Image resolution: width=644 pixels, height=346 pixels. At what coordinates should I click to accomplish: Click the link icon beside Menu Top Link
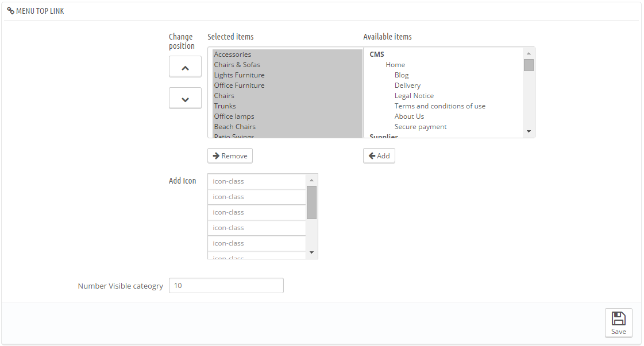[11, 11]
